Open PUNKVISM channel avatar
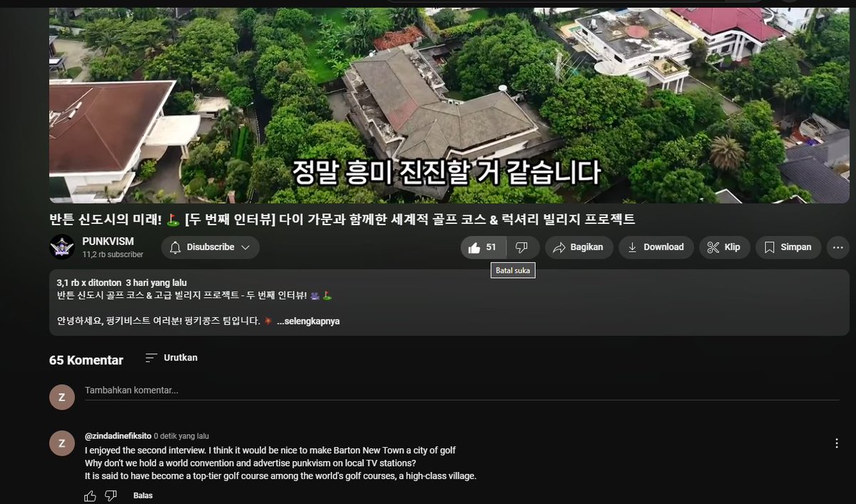856x504 pixels. pyautogui.click(x=62, y=247)
